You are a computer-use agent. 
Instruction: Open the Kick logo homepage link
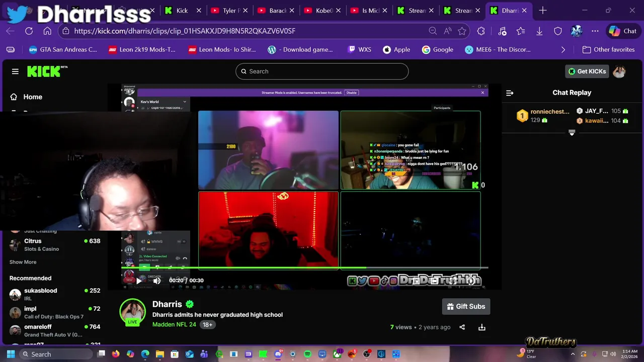(47, 71)
